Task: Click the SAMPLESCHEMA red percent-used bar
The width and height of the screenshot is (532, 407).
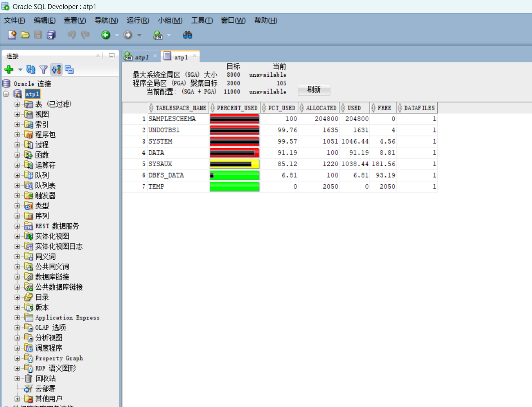Action: tap(235, 119)
